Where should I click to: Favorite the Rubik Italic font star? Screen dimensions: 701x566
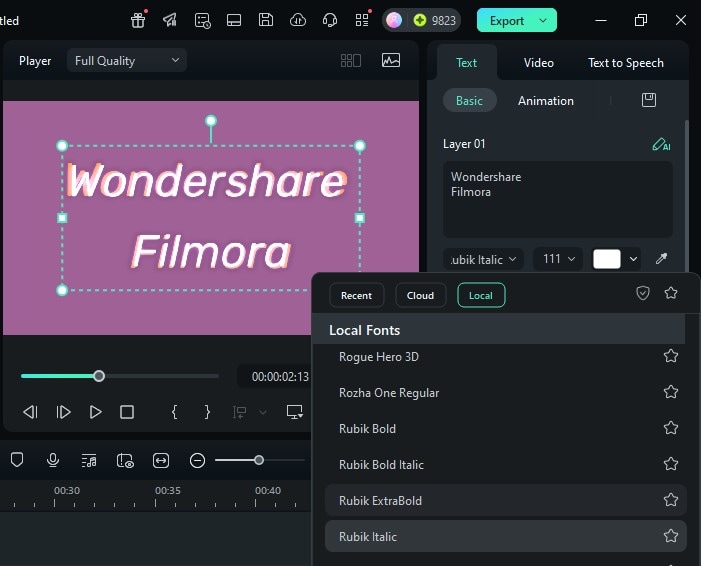[x=671, y=536]
